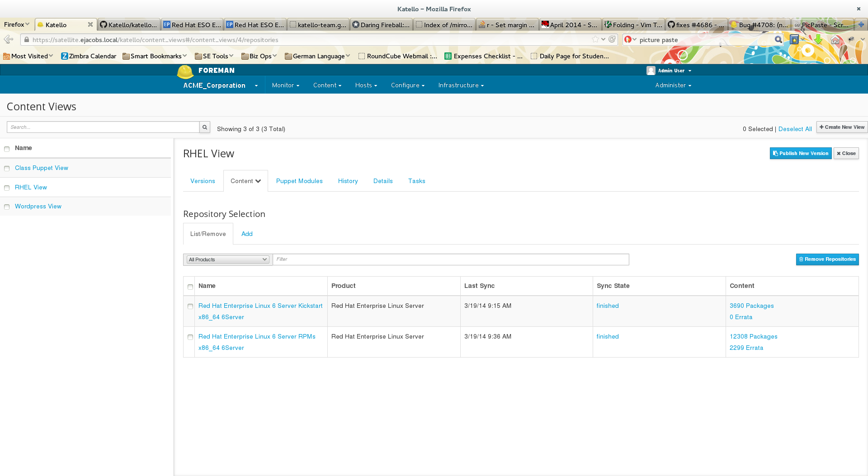The image size is (868, 476).
Task: Open a new tab with plus icon
Action: pyautogui.click(x=861, y=24)
